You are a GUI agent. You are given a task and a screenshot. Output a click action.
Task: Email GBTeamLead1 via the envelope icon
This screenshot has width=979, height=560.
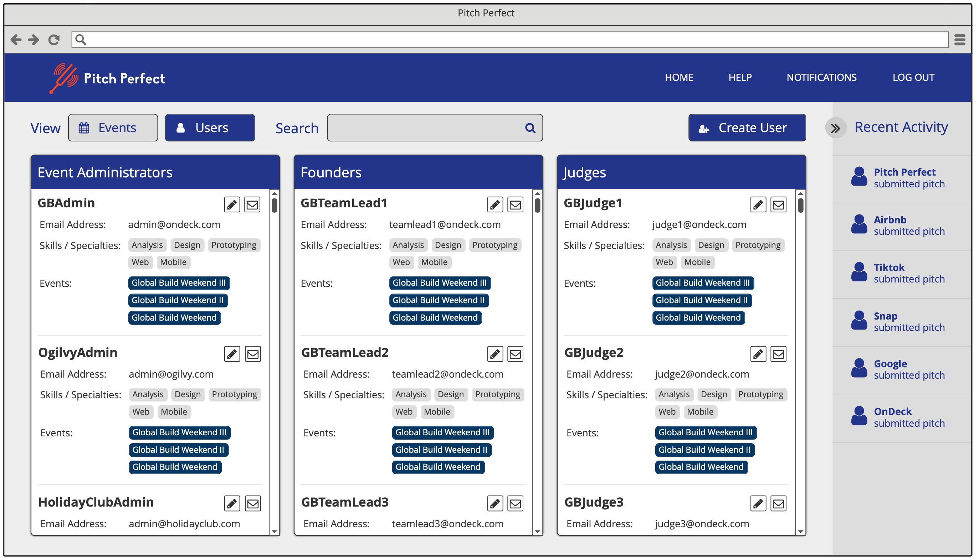click(x=515, y=204)
